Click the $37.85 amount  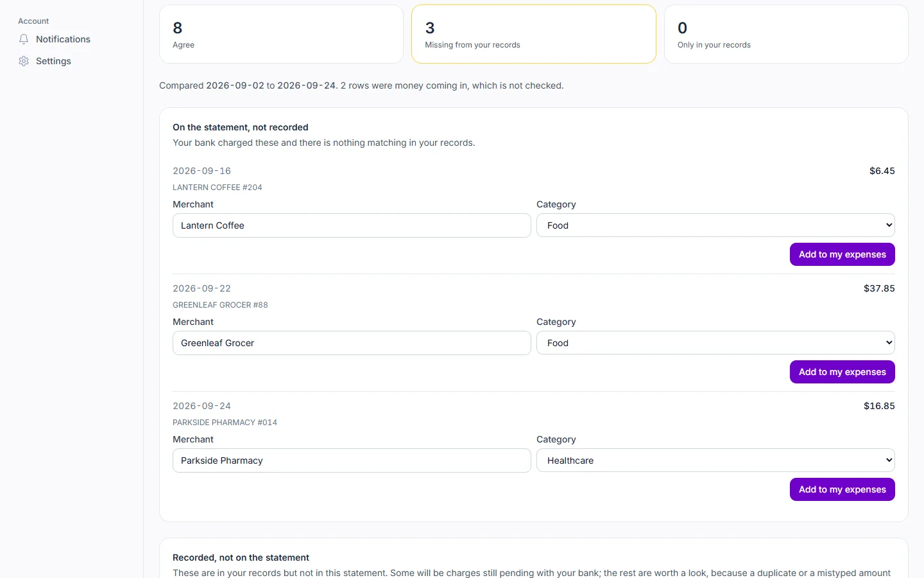point(879,288)
